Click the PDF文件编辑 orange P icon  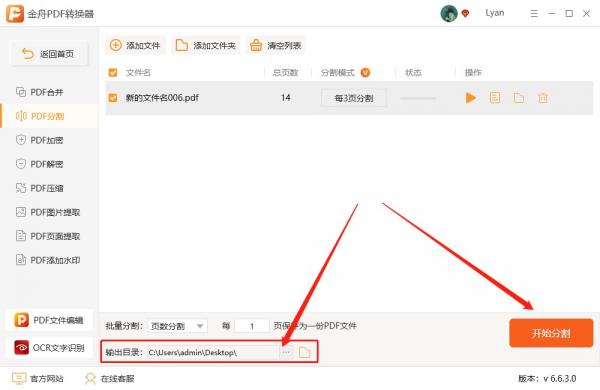click(x=21, y=320)
